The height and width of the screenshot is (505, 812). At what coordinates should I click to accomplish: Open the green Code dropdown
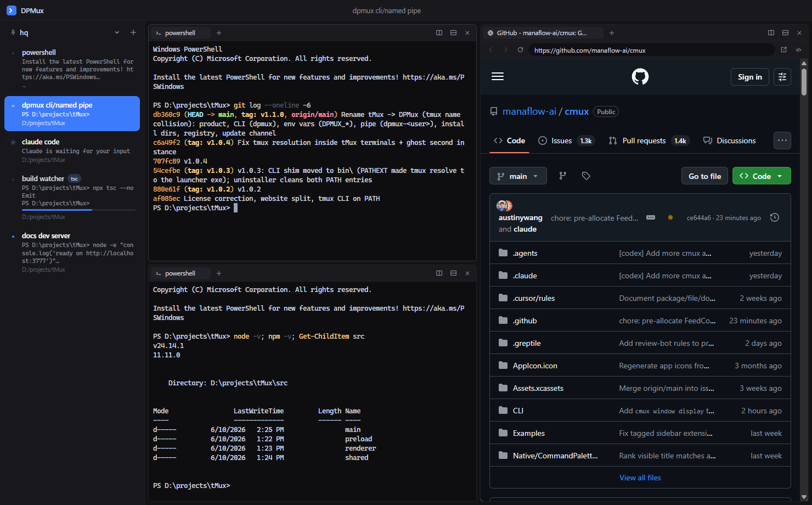[x=762, y=176]
